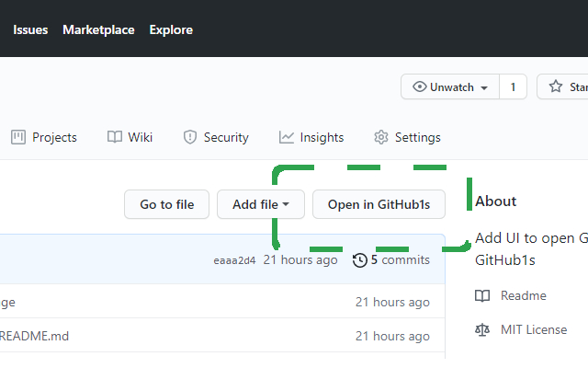588x368 pixels.
Task: Click the Security shield icon
Action: pyautogui.click(x=190, y=137)
